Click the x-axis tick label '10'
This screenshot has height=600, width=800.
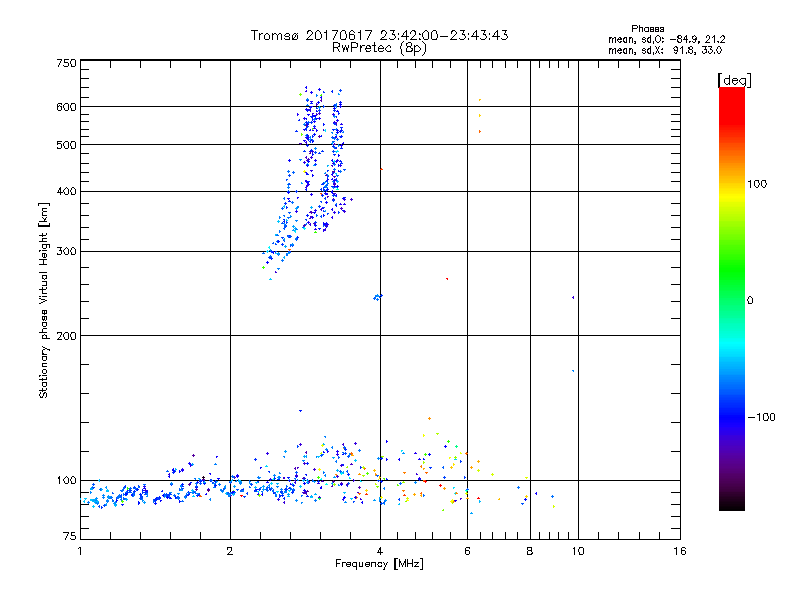[x=578, y=551]
